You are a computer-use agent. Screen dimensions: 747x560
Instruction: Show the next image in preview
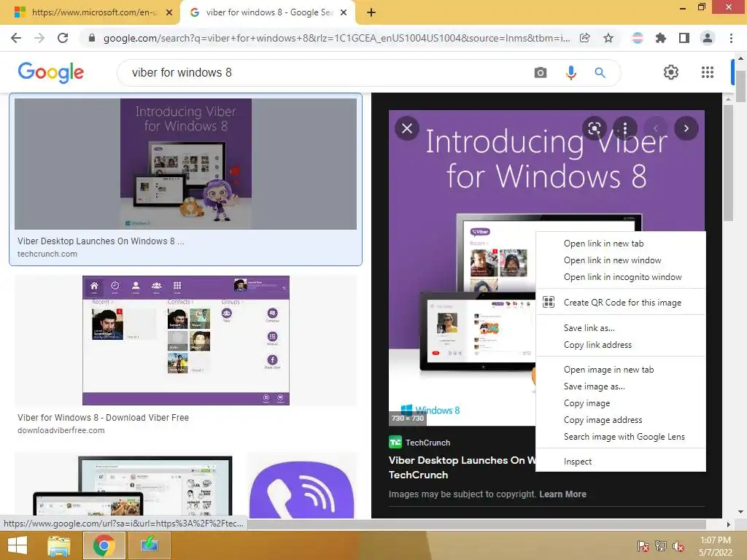point(686,128)
